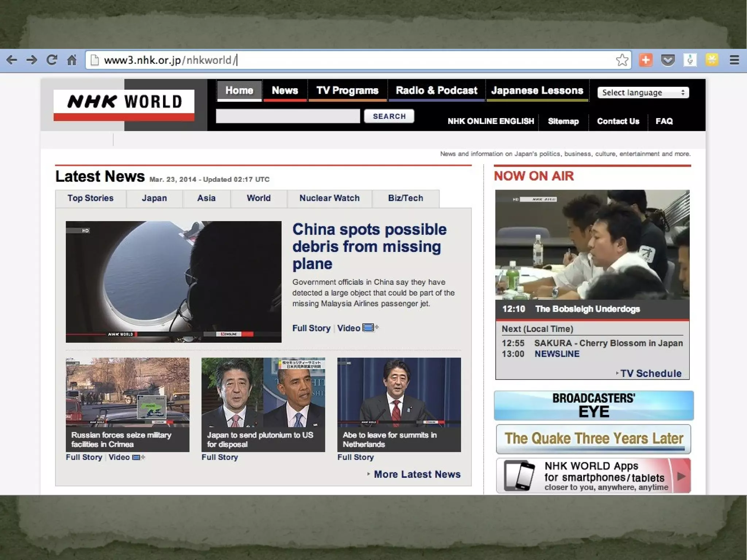This screenshot has width=747, height=560.
Task: Click the Pocket extension icon
Action: [x=667, y=60]
